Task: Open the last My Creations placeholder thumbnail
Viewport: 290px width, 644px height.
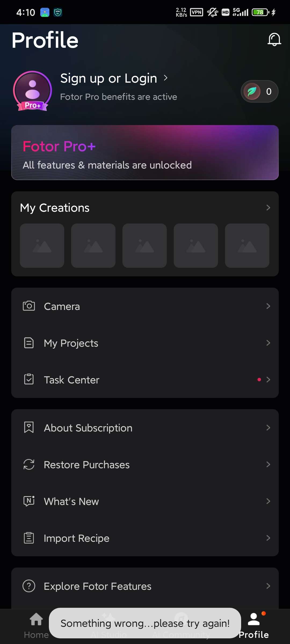Action: 247,246
